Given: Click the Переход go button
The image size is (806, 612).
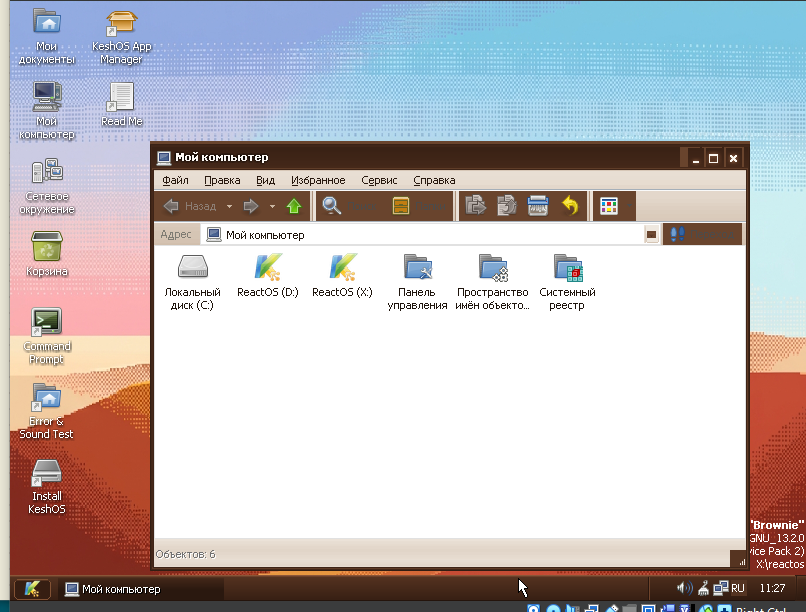Looking at the screenshot, I should (703, 234).
